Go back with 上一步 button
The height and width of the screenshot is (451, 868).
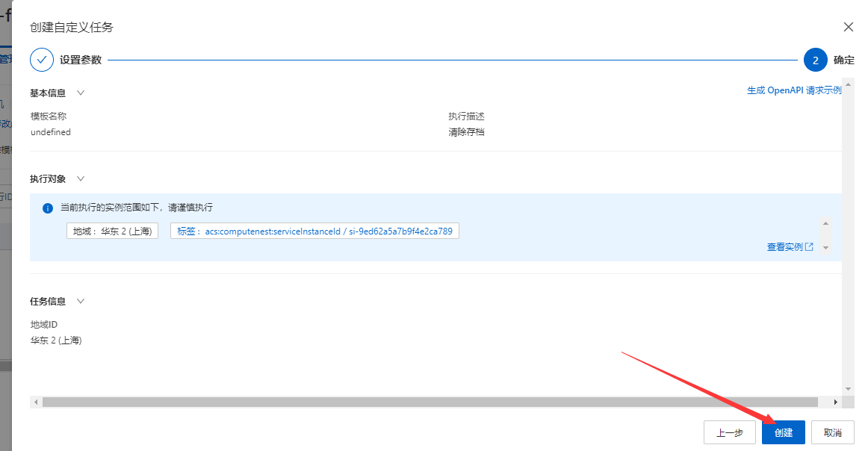pyautogui.click(x=730, y=432)
